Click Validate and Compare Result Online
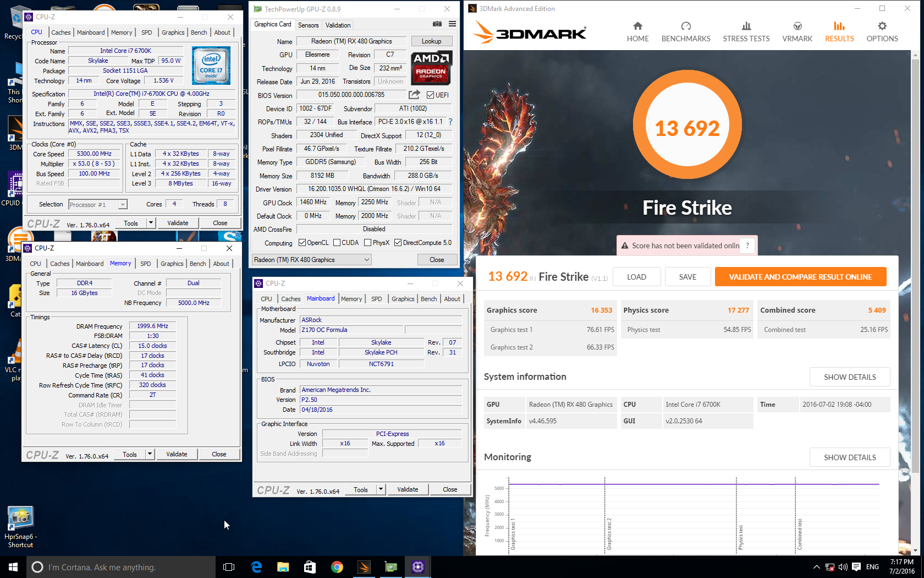The height and width of the screenshot is (578, 924). 800,277
